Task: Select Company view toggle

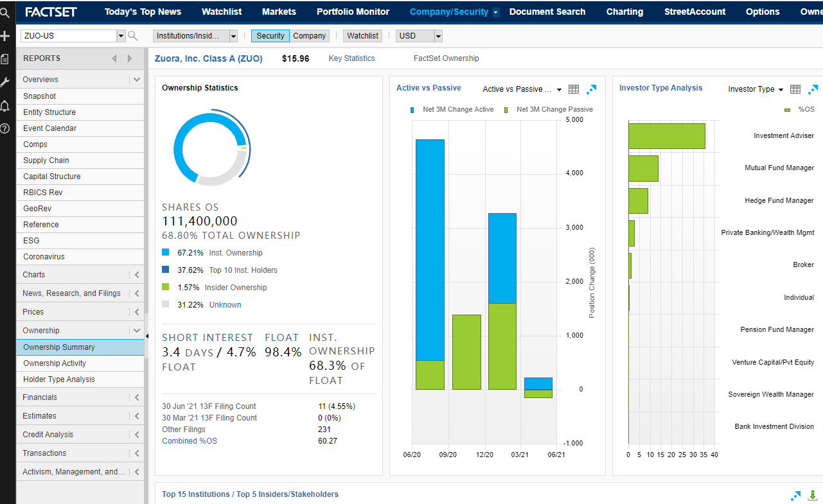Action: [310, 36]
